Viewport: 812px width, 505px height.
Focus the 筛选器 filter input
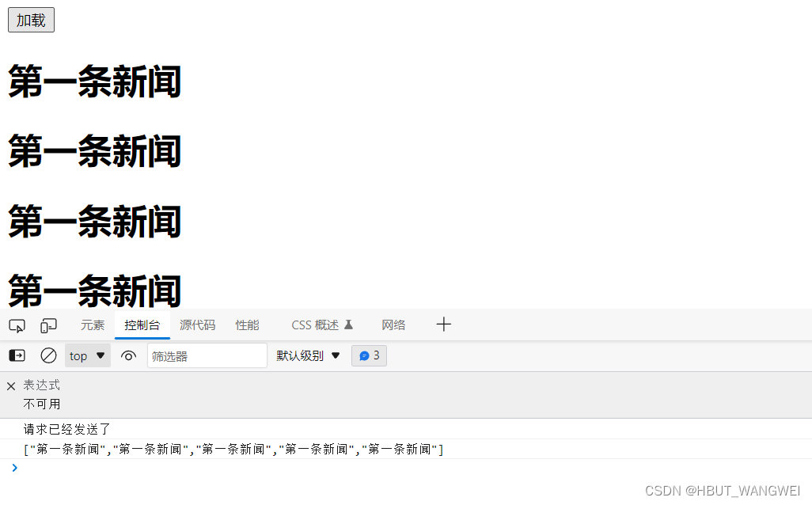tap(207, 356)
